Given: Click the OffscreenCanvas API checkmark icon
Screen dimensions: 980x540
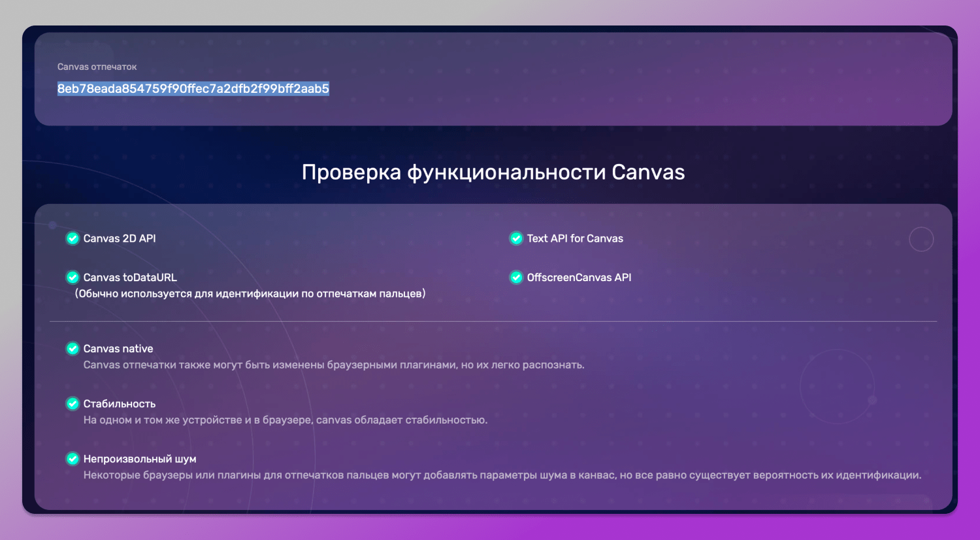Looking at the screenshot, I should tap(516, 278).
